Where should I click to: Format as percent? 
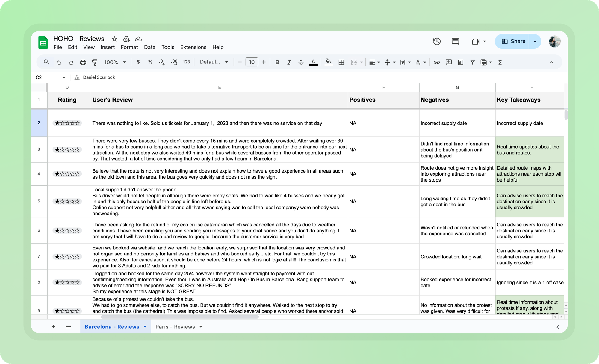(150, 62)
